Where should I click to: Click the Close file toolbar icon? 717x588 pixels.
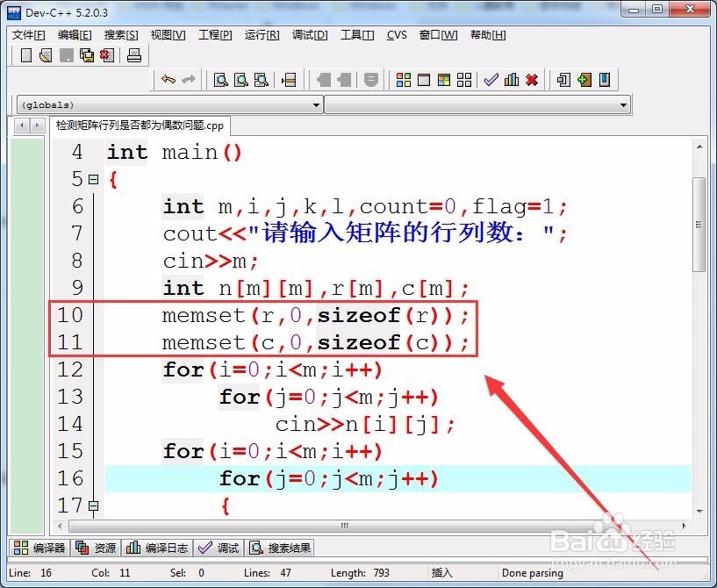point(107,55)
